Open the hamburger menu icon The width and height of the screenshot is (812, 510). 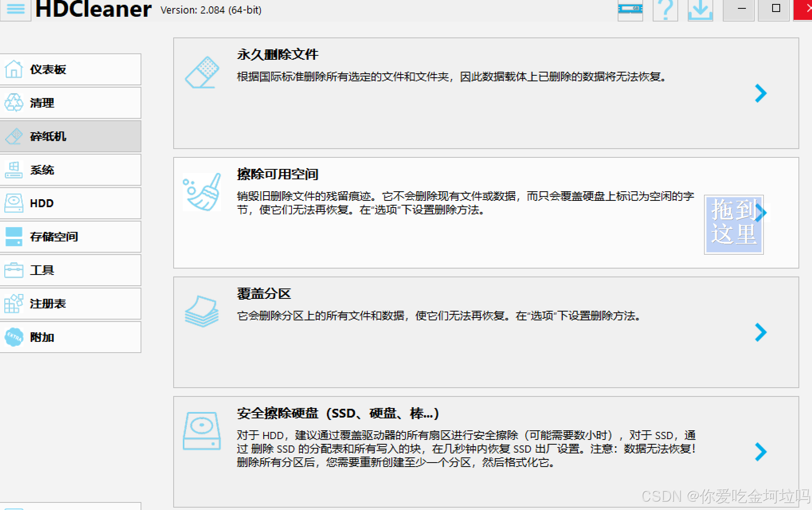pyautogui.click(x=16, y=9)
